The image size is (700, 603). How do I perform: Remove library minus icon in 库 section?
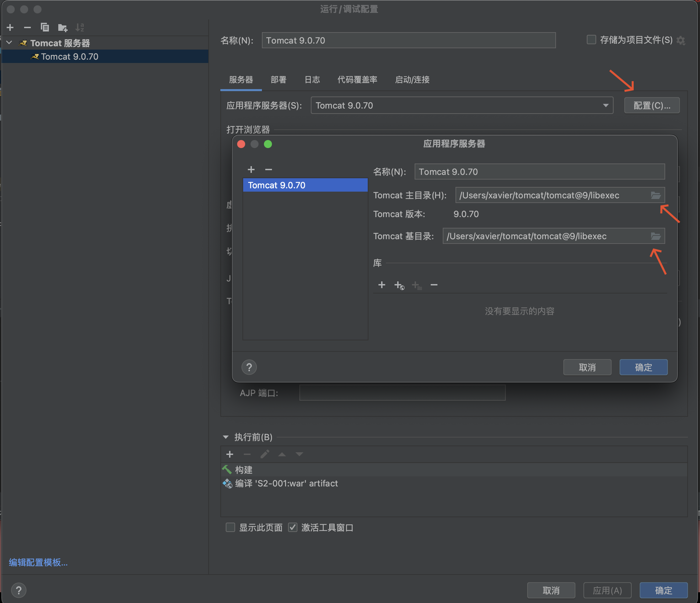pyautogui.click(x=434, y=285)
